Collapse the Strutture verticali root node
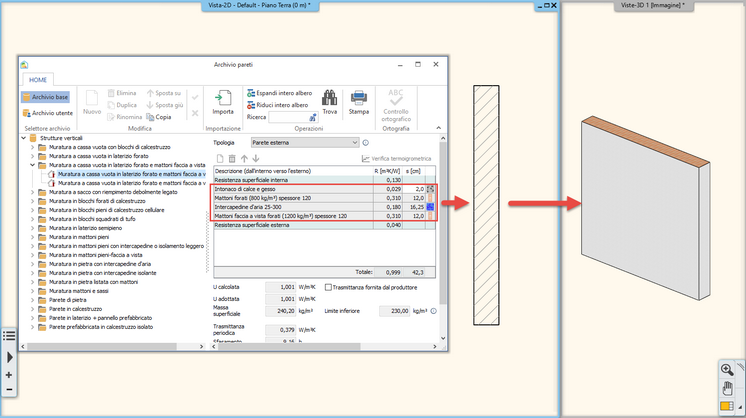 [x=24, y=138]
